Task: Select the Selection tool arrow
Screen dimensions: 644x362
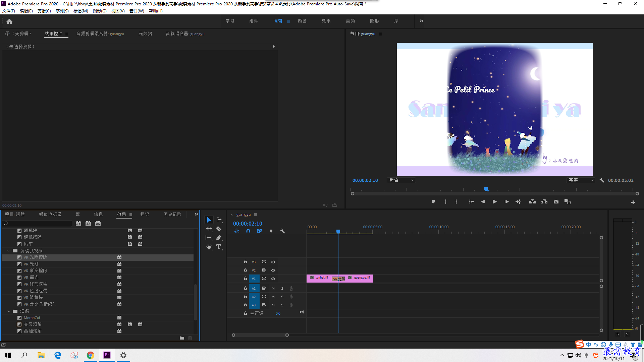Action: (x=209, y=220)
